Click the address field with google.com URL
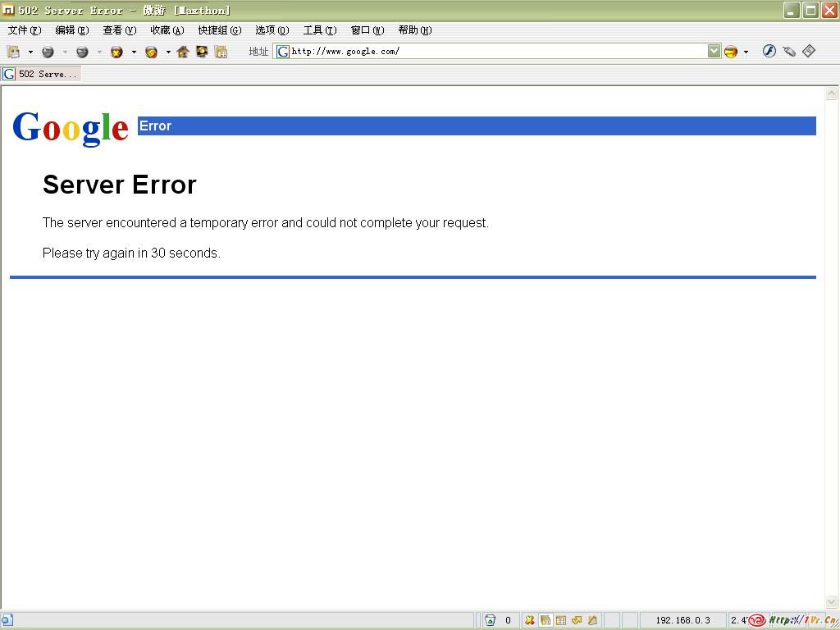This screenshot has width=840, height=630. pyautogui.click(x=492, y=51)
